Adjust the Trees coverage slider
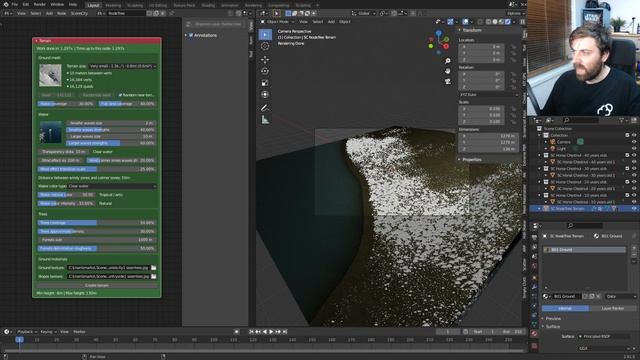This screenshot has height=360, width=640. coord(97,223)
